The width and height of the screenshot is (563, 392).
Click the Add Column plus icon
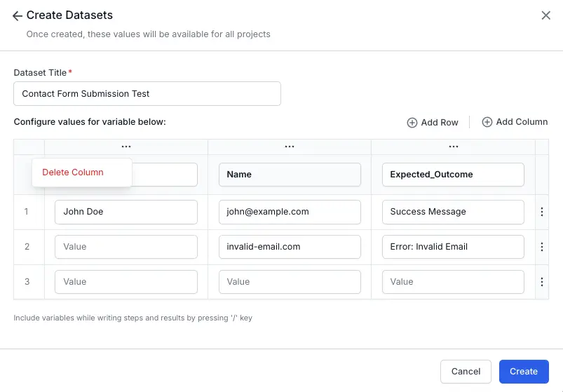point(487,122)
